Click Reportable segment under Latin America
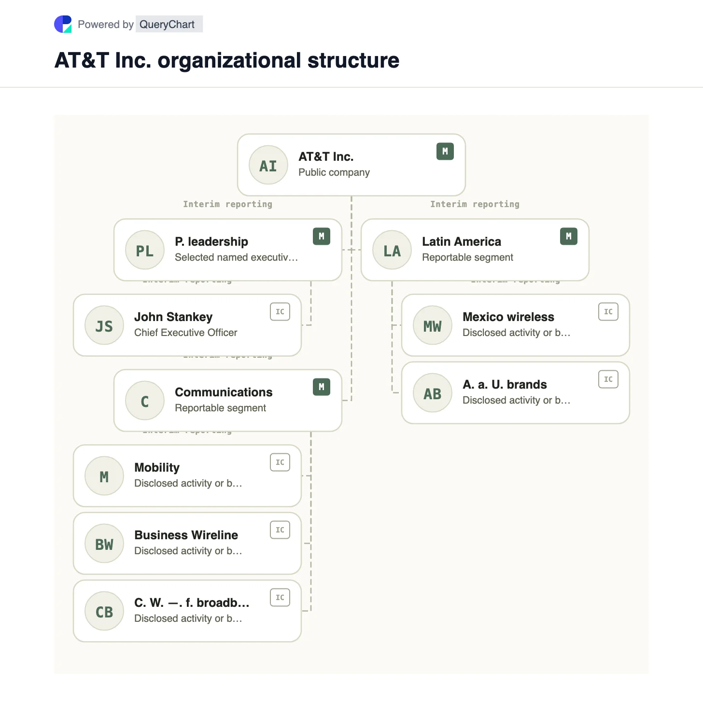Screen dimensions: 703x728 click(x=467, y=257)
